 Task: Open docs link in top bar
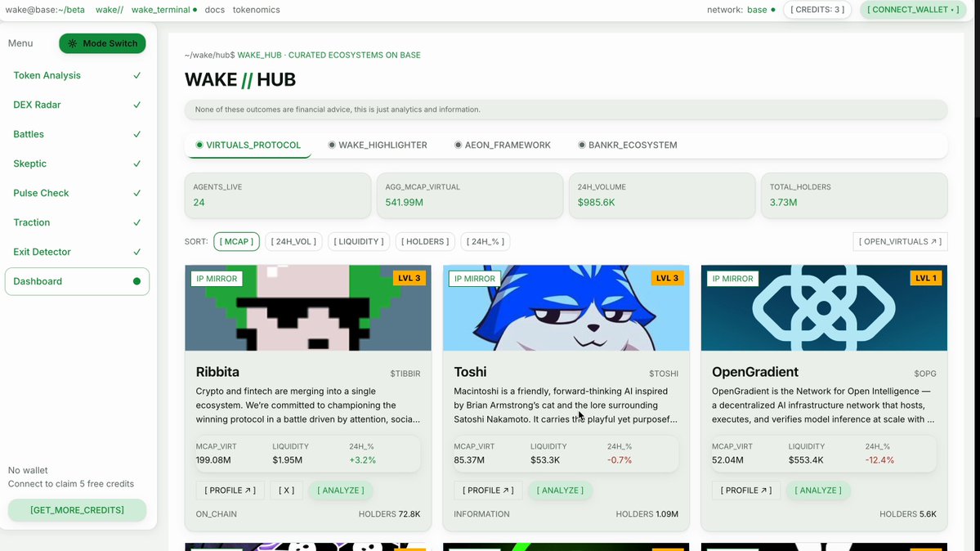[214, 9]
